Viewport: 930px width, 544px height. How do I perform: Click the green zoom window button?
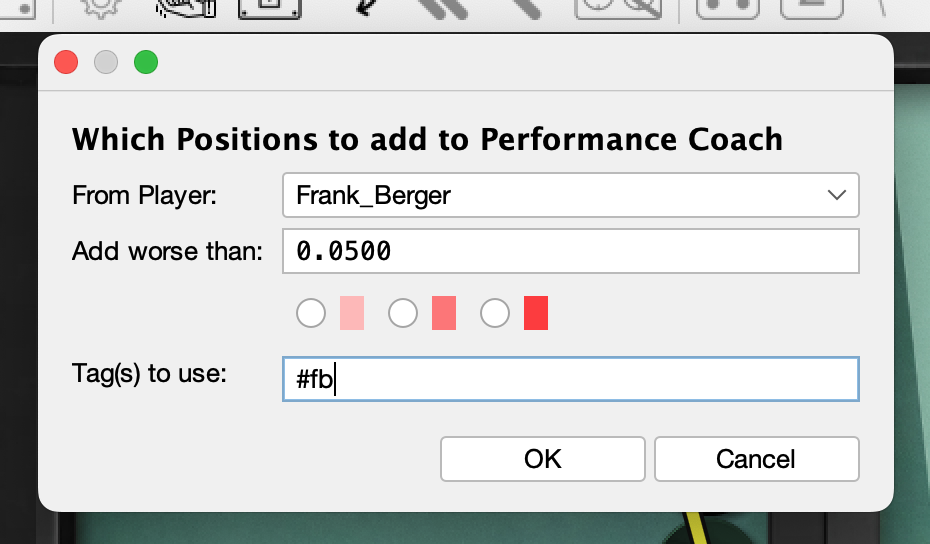tap(146, 62)
